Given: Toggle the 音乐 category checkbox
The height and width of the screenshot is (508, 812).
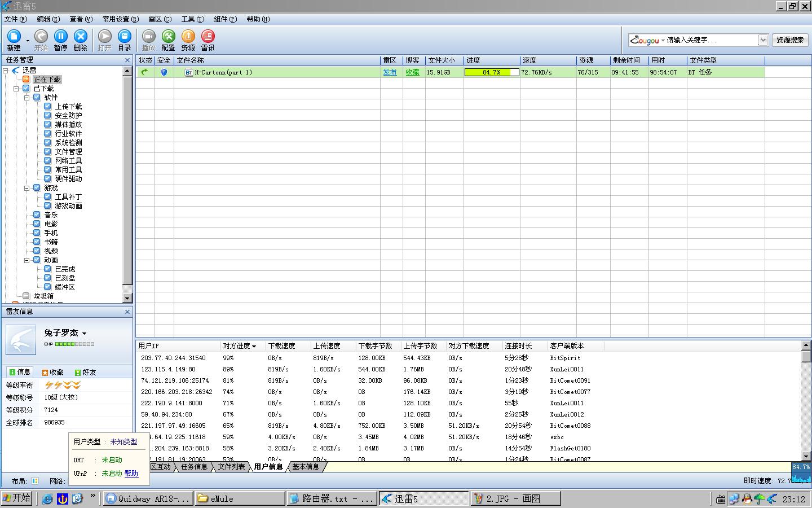Looking at the screenshot, I should 37,215.
